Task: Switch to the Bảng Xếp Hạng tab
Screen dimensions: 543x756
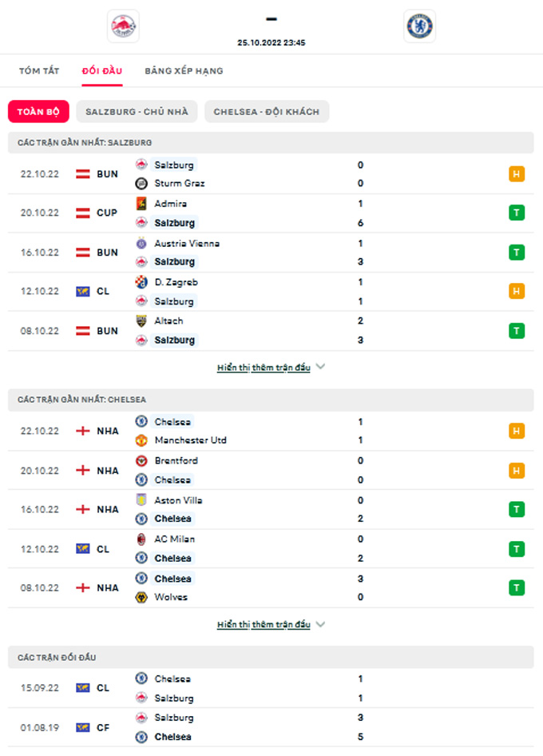Action: [x=184, y=71]
